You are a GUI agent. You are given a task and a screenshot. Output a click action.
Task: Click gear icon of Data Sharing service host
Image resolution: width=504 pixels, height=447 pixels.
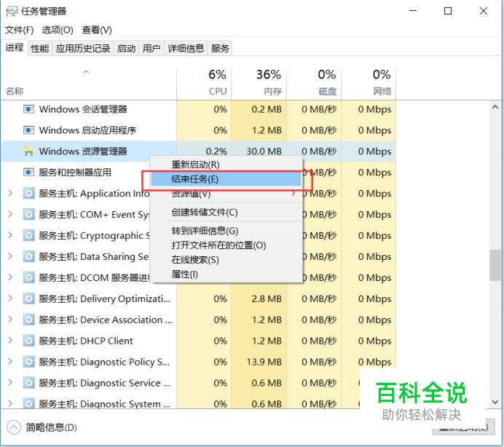tap(28, 256)
